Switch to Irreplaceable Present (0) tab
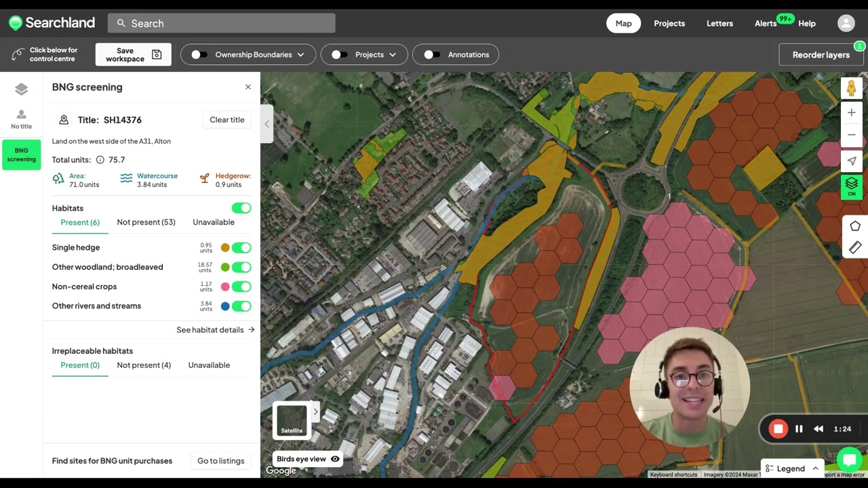868x488 pixels. (x=80, y=365)
